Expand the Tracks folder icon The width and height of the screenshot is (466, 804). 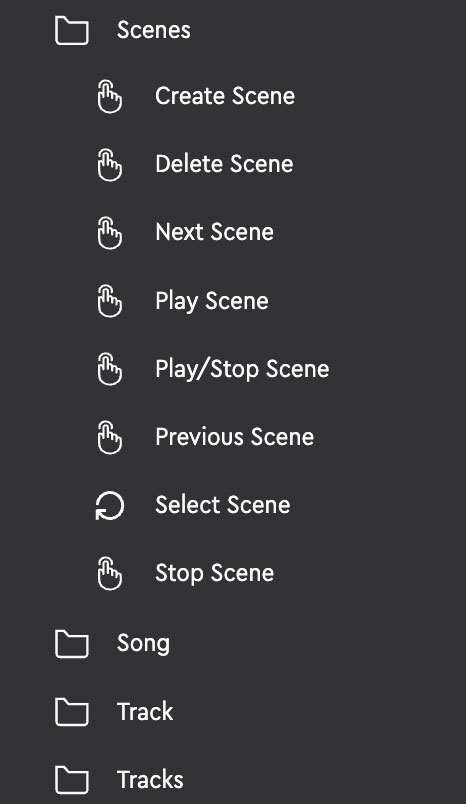(x=72, y=779)
